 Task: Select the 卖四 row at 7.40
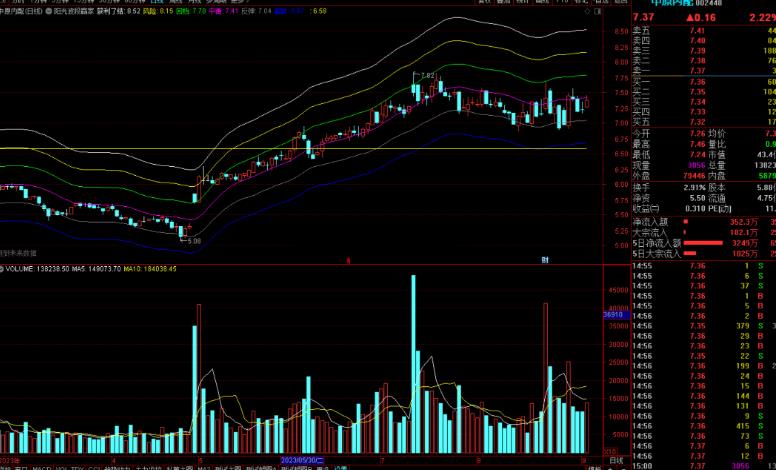(704, 41)
